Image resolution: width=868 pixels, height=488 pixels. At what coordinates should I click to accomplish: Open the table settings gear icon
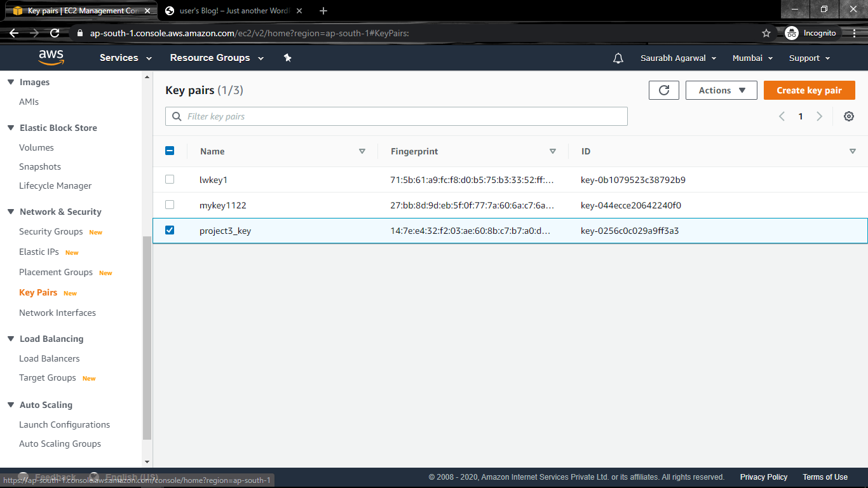(x=849, y=116)
